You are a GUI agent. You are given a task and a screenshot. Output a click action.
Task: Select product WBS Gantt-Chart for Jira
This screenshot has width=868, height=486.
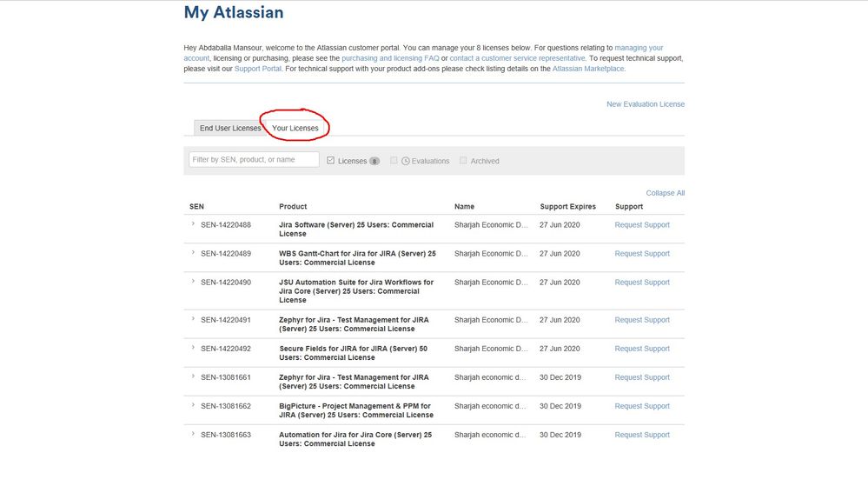(357, 258)
